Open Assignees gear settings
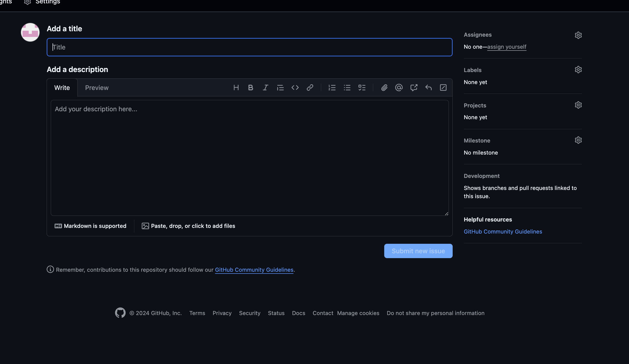 coord(578,35)
